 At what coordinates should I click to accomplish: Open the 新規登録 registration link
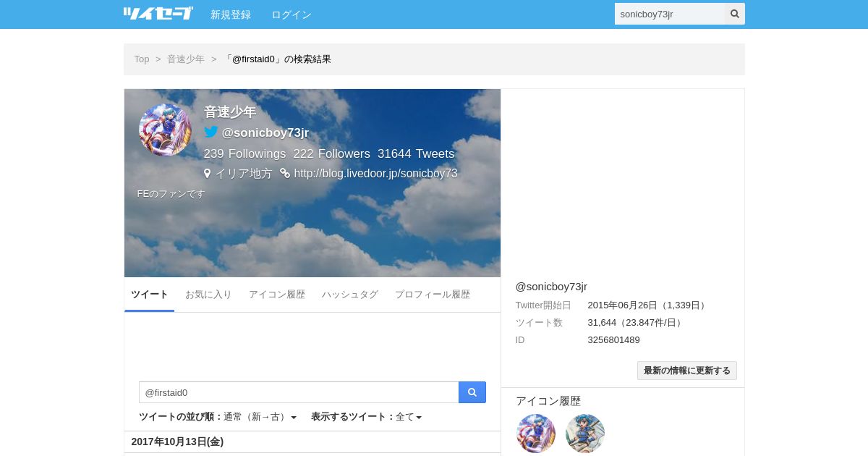coord(231,14)
